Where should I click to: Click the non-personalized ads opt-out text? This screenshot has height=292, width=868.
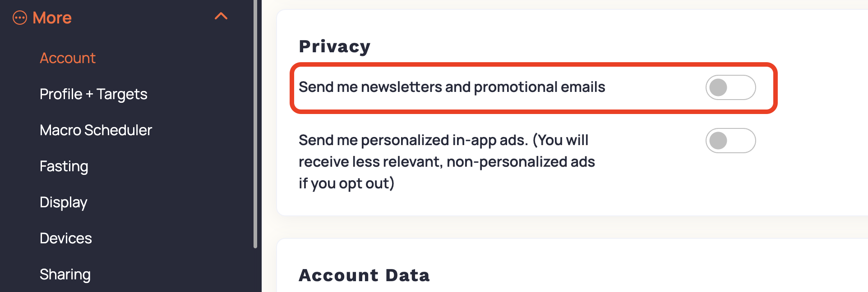[x=447, y=173]
